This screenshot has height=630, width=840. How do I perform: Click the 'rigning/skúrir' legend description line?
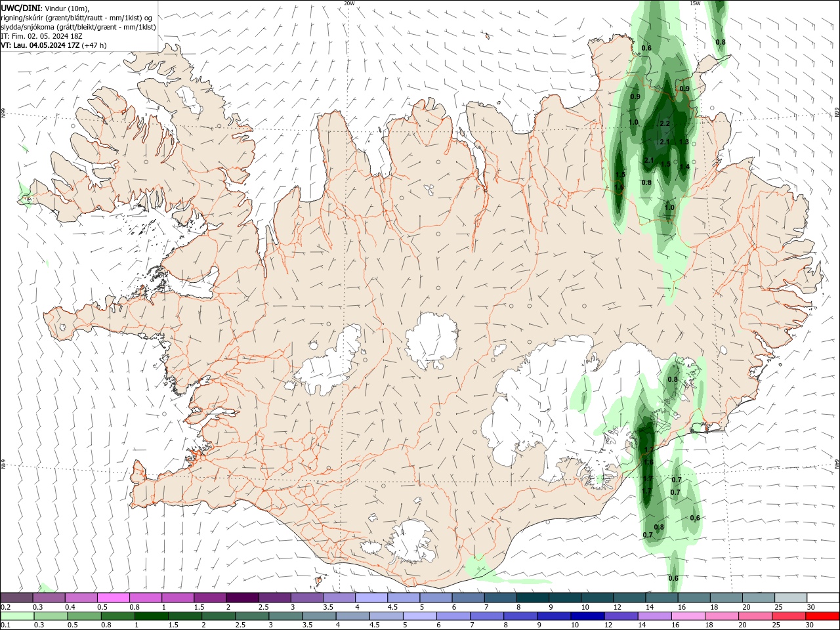(77, 18)
